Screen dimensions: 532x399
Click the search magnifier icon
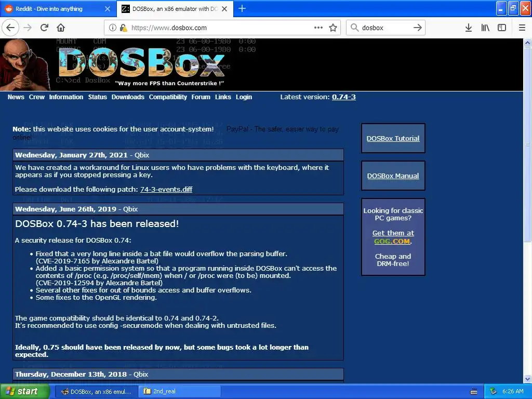click(354, 28)
